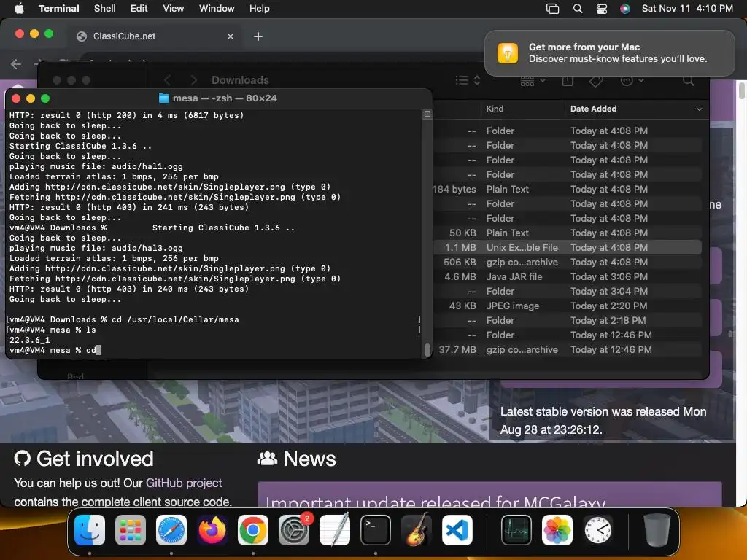Viewport: 747px width, 560px height.
Task: Open Shell menu
Action: (x=105, y=8)
